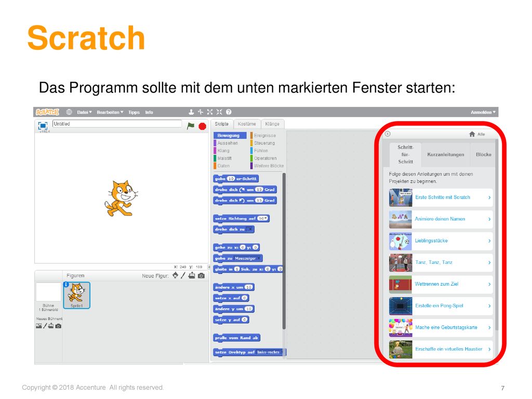Click the red stop button
This screenshot has height=399, width=532.
point(202,126)
